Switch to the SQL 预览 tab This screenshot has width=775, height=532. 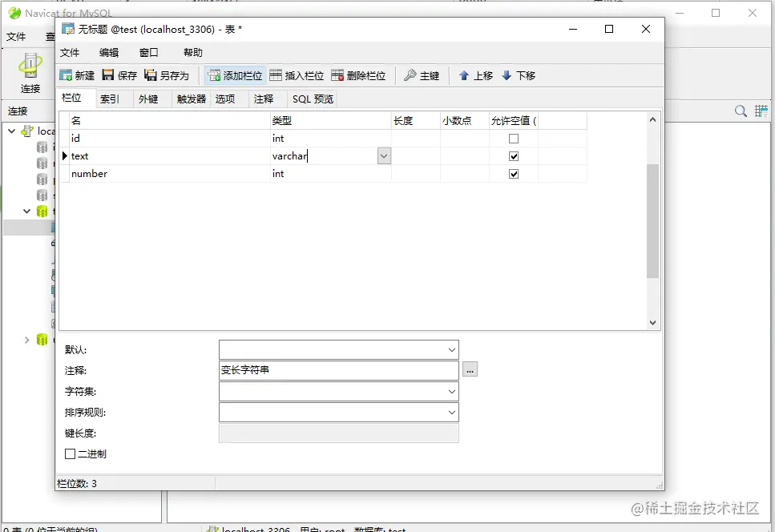coord(313,99)
